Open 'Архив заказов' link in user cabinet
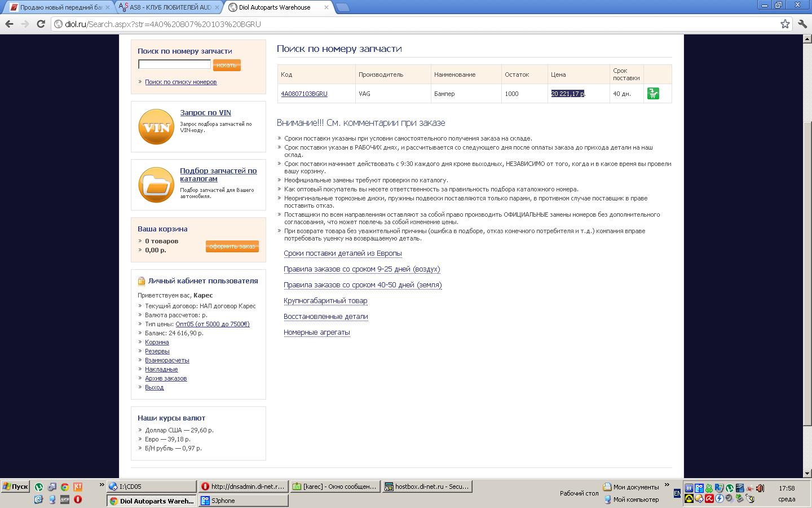 click(x=166, y=378)
